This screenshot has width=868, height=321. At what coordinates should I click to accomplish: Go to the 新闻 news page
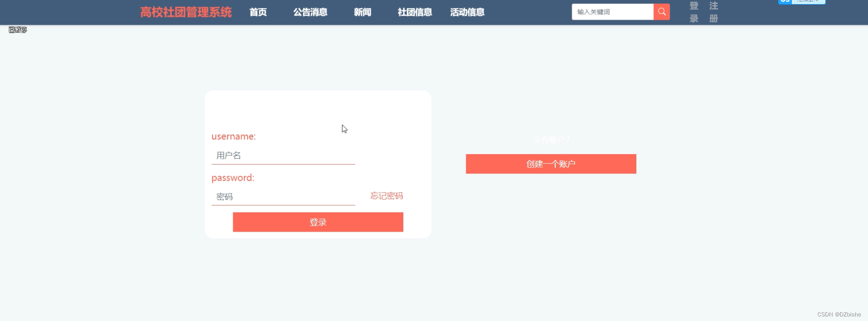[x=363, y=12]
